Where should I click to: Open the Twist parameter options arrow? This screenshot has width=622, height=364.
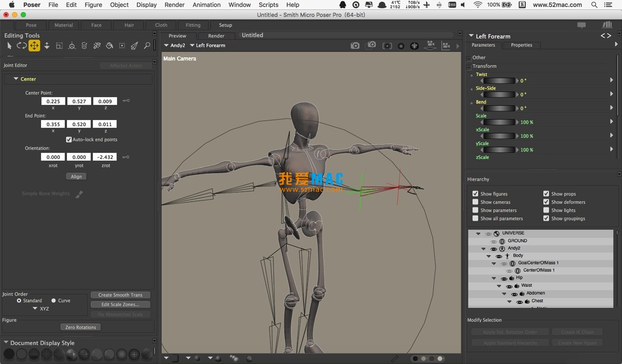(611, 80)
